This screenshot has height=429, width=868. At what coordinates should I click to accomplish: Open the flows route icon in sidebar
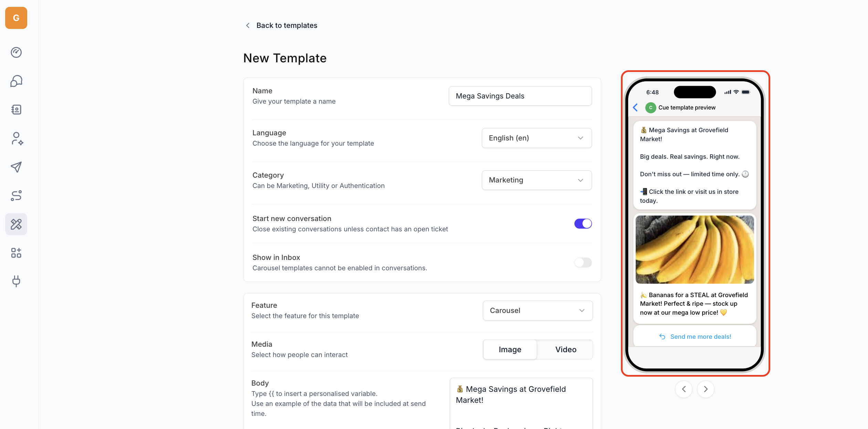[x=16, y=196]
